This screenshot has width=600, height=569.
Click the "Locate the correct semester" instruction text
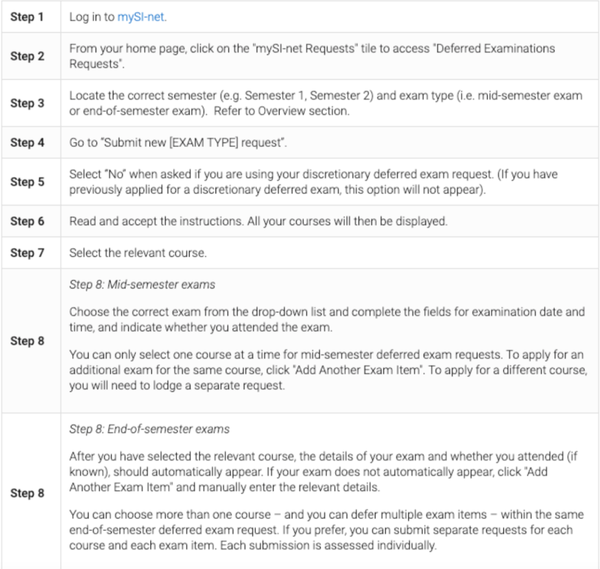click(320, 102)
